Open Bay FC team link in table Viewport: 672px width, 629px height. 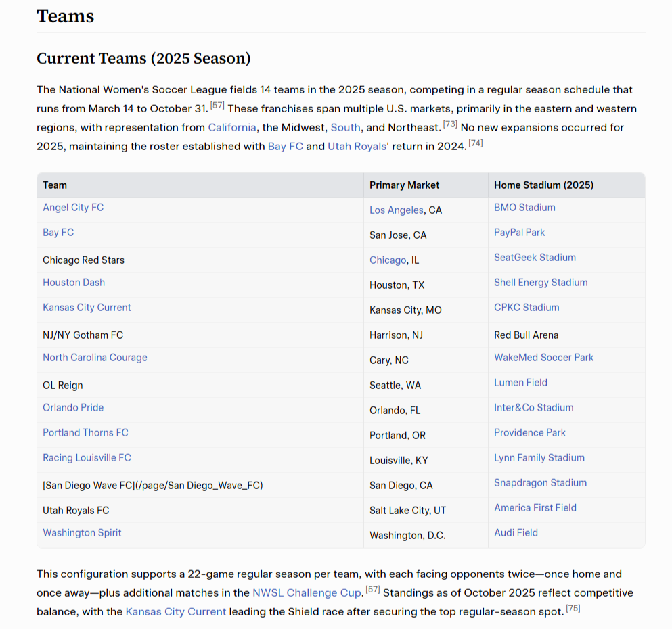[58, 233]
